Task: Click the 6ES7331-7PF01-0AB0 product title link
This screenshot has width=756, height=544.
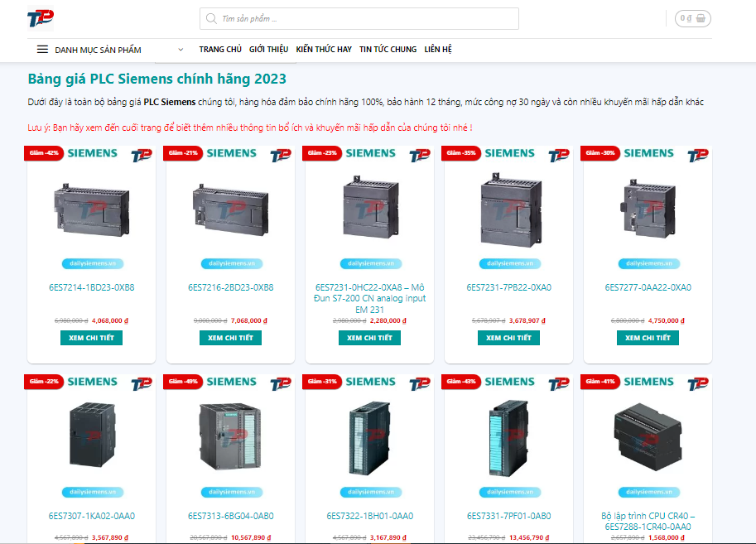Action: click(508, 516)
